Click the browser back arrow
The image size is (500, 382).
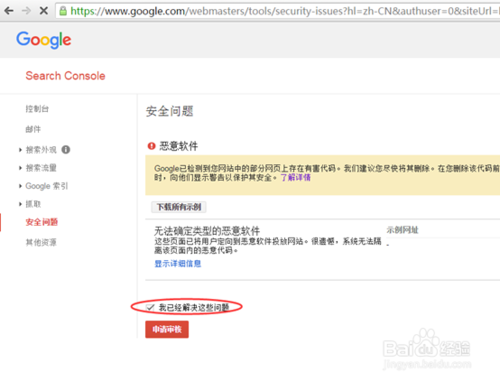tap(9, 11)
